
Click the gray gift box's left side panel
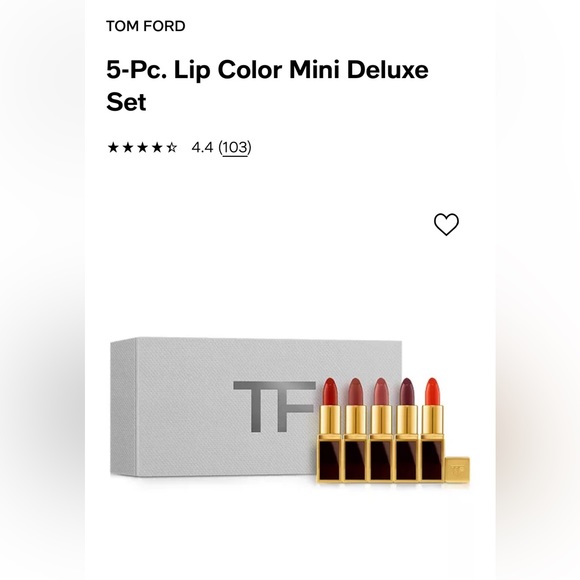tap(123, 407)
